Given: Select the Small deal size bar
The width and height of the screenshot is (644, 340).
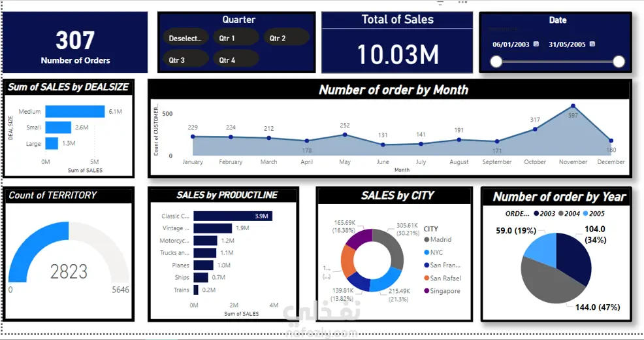Looking at the screenshot, I should [x=58, y=127].
